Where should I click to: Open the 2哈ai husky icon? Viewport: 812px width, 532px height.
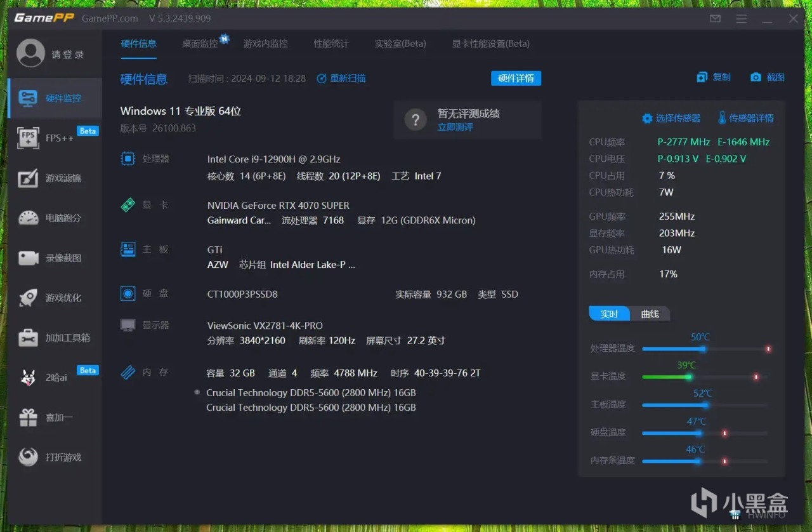[29, 378]
